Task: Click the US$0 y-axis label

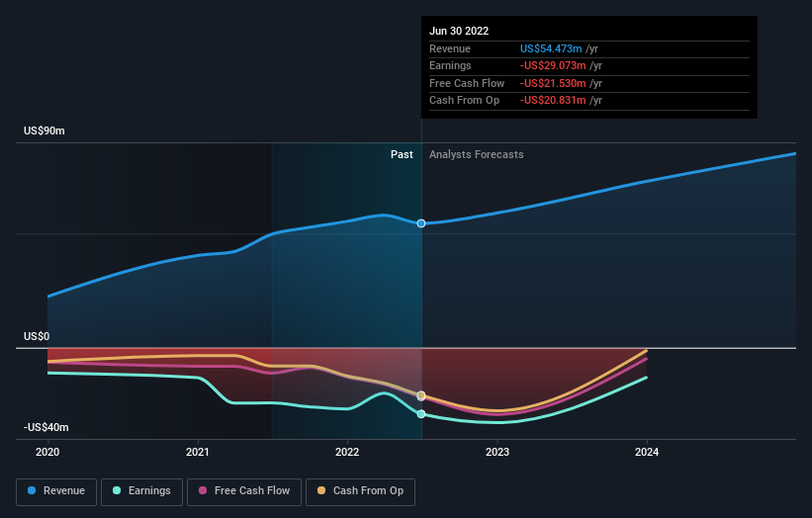Action: coord(37,336)
